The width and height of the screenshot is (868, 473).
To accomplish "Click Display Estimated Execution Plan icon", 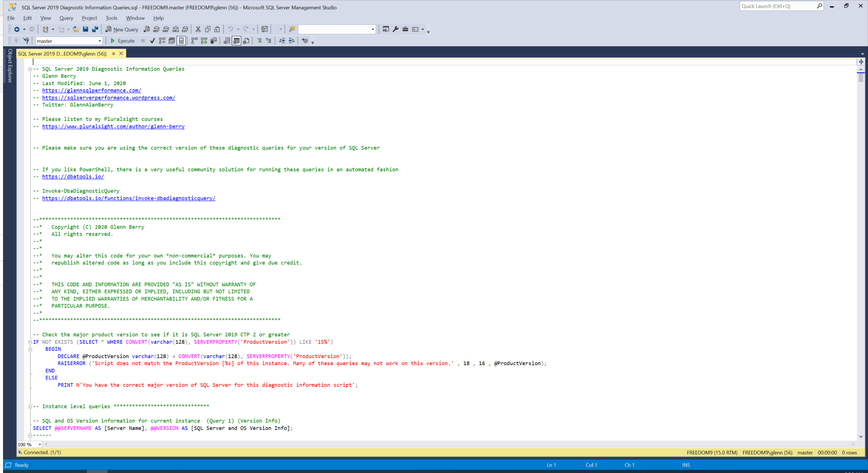I will point(162,41).
